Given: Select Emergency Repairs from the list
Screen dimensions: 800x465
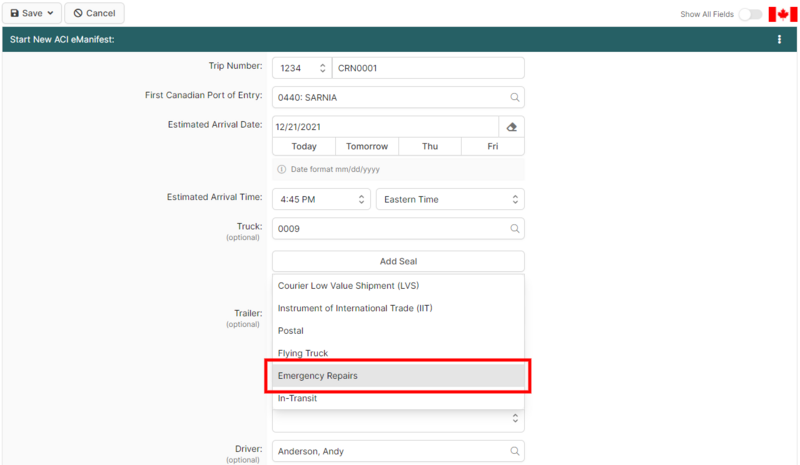Looking at the screenshot, I should pyautogui.click(x=398, y=376).
